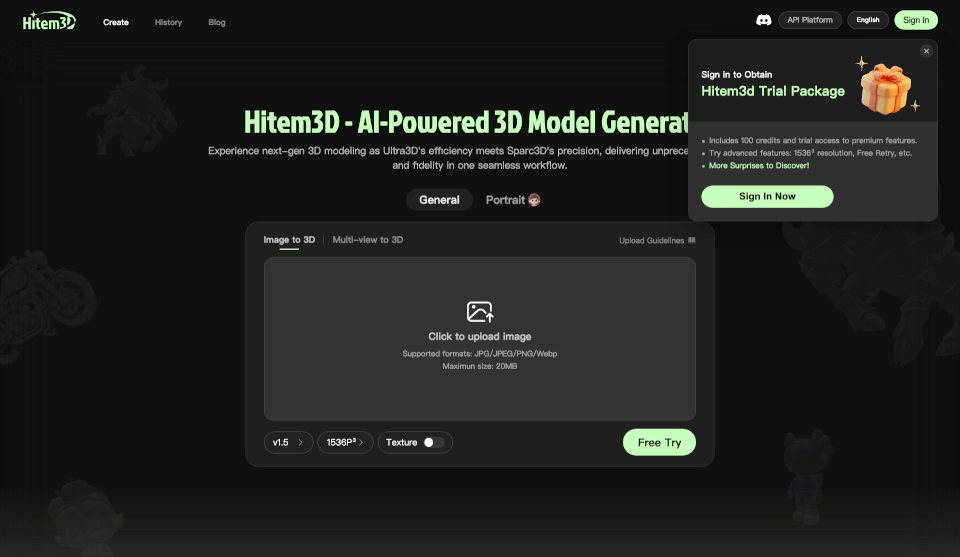Click the Sign In header button

click(x=915, y=20)
